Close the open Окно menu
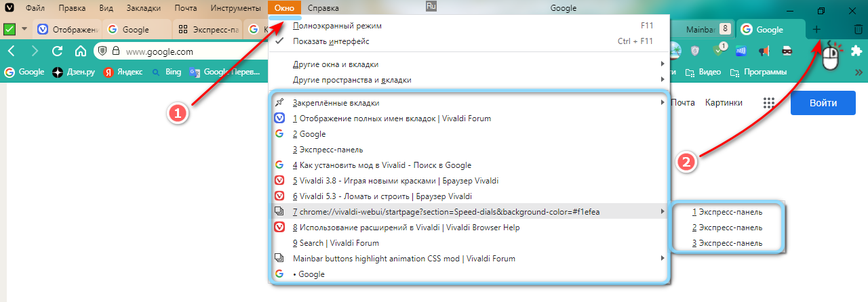Screen dimensions: 868x302 285,9
